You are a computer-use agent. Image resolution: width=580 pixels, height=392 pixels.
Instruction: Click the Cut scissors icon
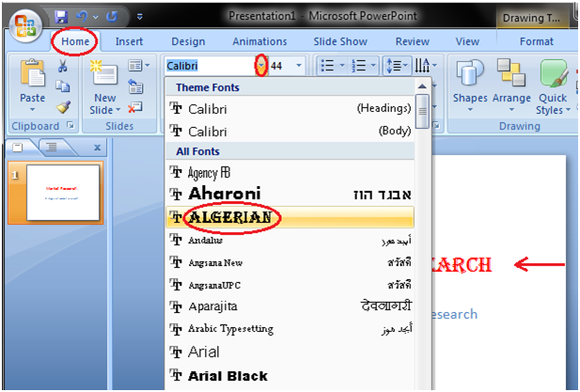pyautogui.click(x=62, y=66)
